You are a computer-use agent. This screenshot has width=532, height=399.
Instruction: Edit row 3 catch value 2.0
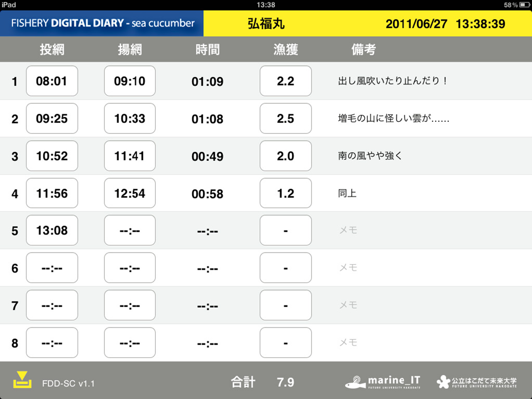286,156
